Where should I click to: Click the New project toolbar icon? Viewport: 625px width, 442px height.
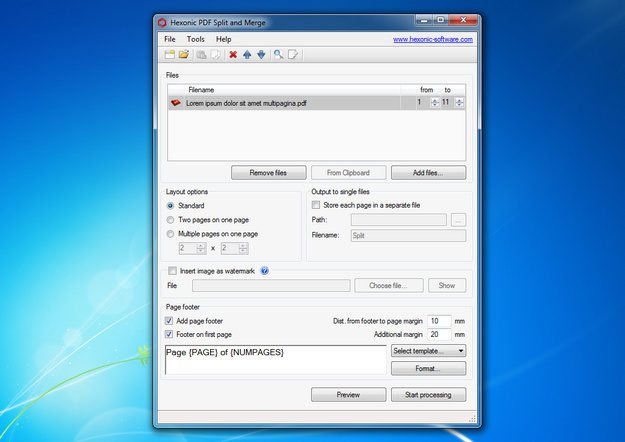click(170, 55)
